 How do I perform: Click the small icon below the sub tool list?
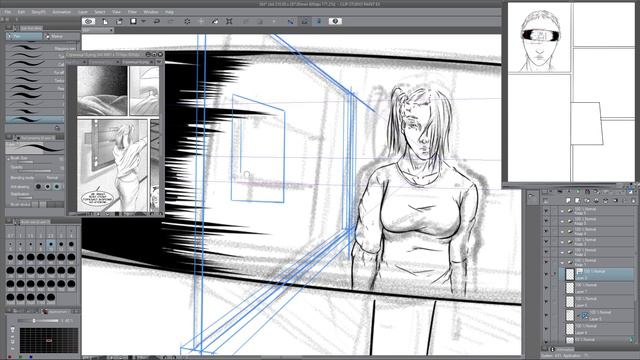point(57,128)
